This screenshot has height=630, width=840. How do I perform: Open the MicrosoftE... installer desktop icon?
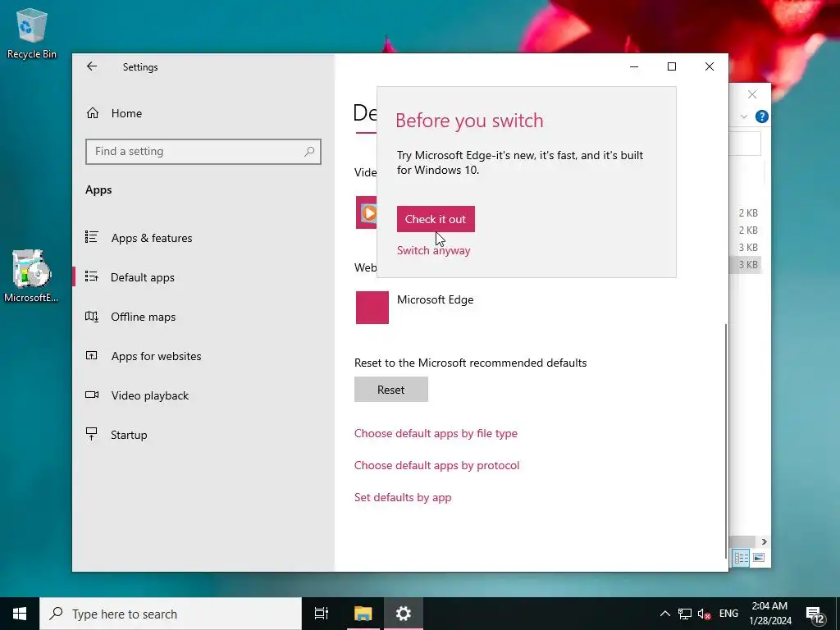coord(31,276)
